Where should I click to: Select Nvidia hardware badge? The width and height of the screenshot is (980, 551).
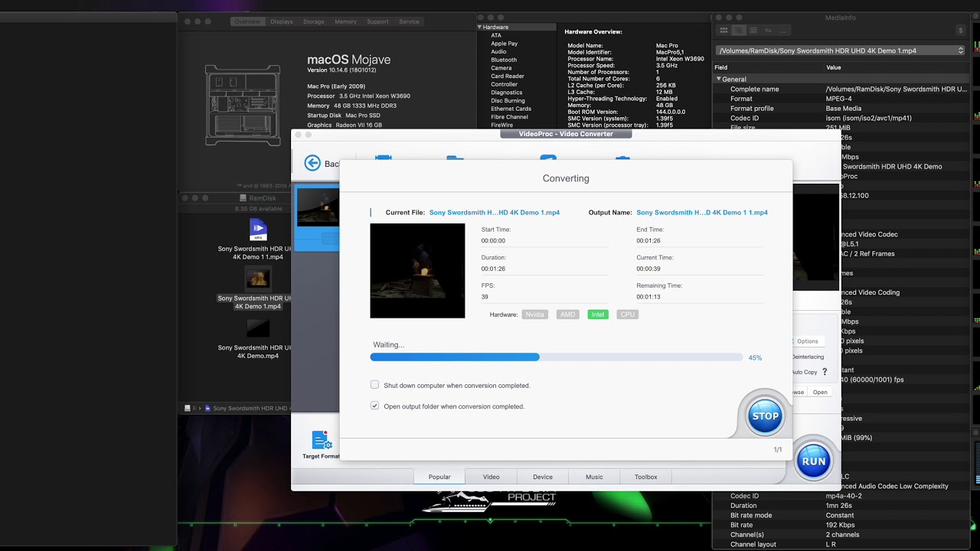coord(535,315)
